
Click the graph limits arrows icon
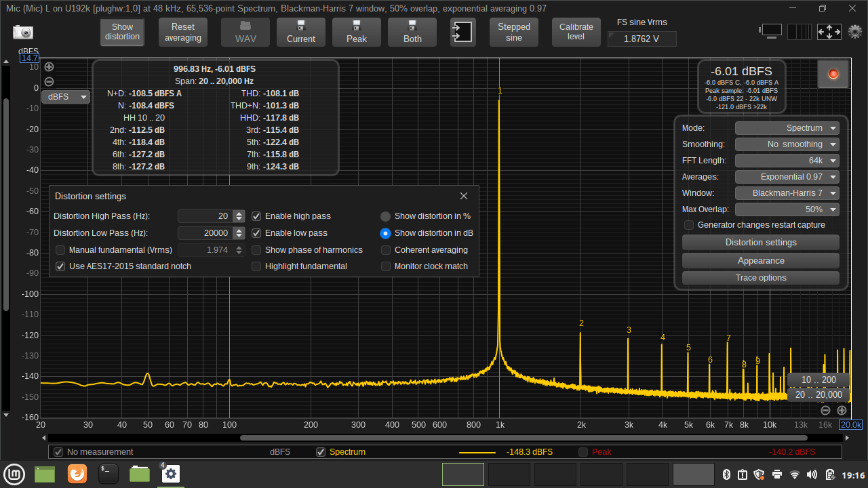coord(829,31)
